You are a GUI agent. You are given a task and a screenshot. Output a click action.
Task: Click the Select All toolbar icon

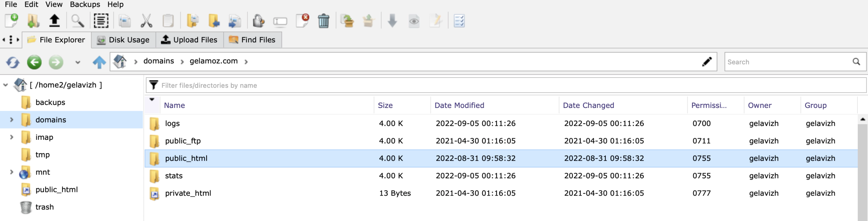pyautogui.click(x=101, y=21)
